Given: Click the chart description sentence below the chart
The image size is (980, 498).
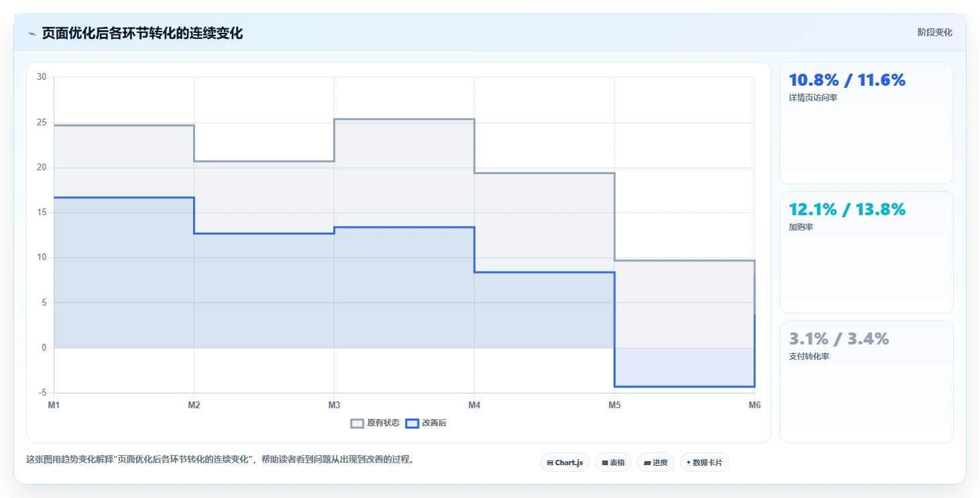Looking at the screenshot, I should coord(220,460).
